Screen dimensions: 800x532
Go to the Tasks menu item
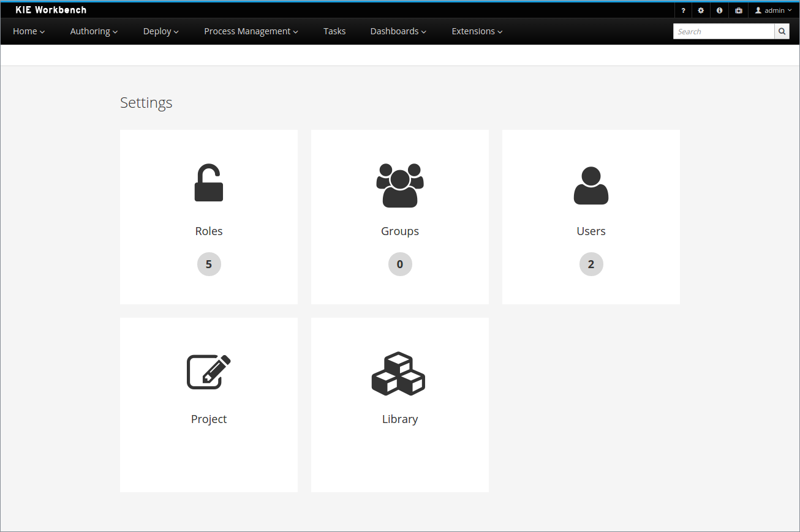334,31
